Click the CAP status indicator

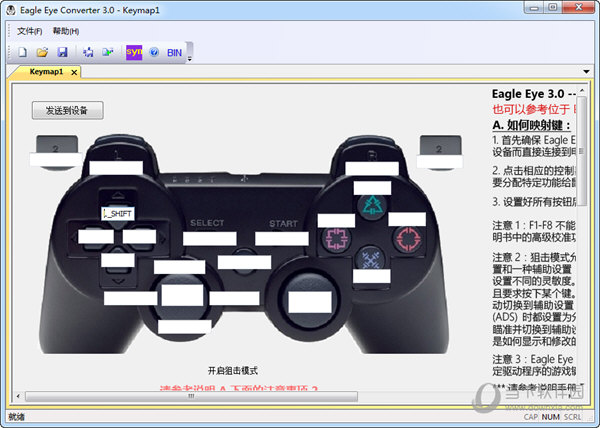tap(531, 417)
